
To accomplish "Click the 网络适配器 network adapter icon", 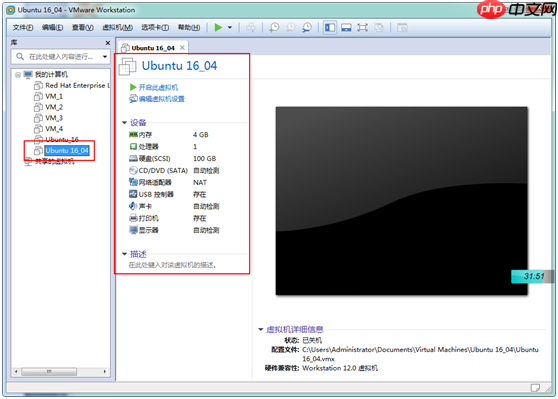I will (x=133, y=182).
